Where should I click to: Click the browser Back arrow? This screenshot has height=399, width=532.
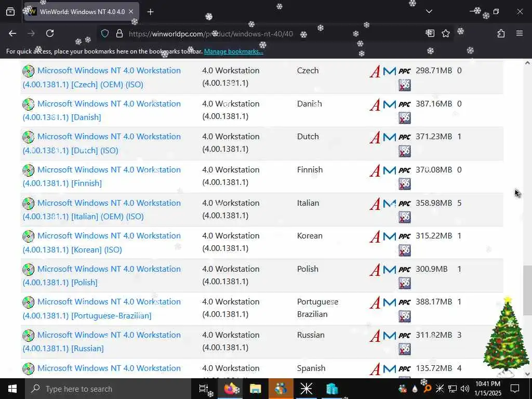12,33
